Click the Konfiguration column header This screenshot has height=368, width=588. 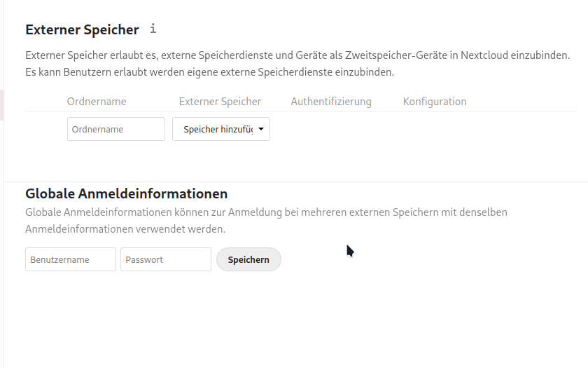(435, 102)
